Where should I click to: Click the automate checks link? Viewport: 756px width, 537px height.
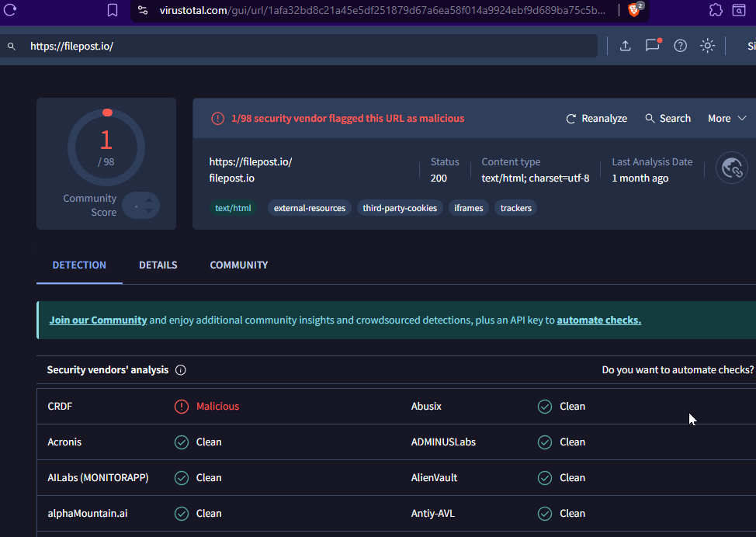(598, 320)
